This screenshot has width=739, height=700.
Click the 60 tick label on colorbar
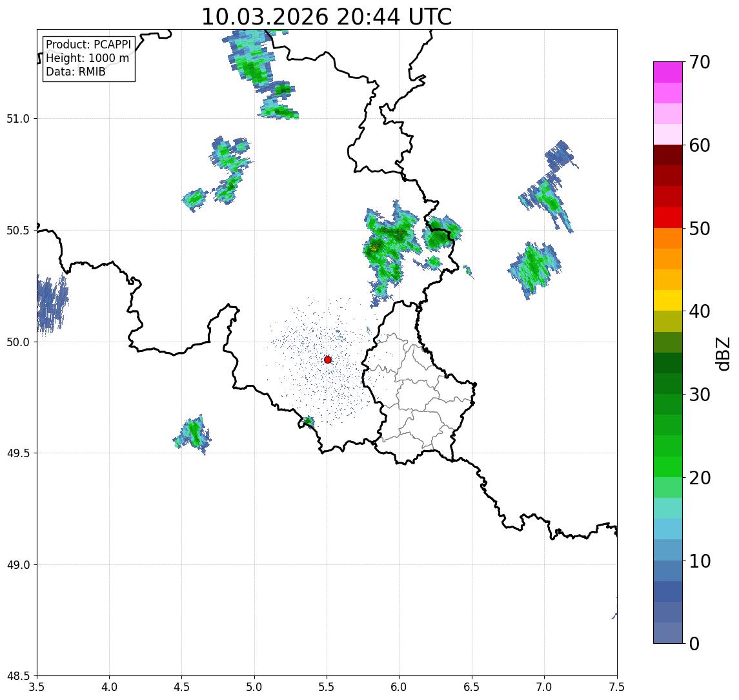coord(700,146)
